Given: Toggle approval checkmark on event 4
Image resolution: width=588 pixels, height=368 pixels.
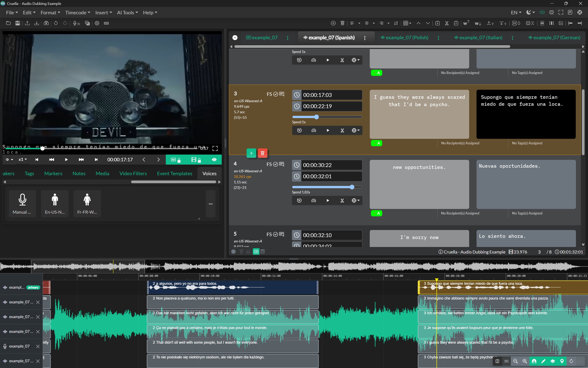Looking at the screenshot, I should (x=275, y=164).
